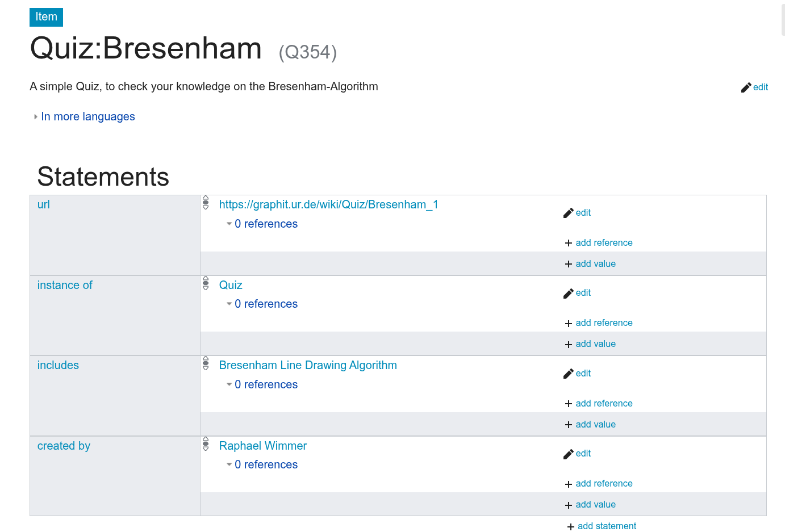
Task: Open the Bresenham Line Drawing Algorithm item
Action: pos(308,365)
